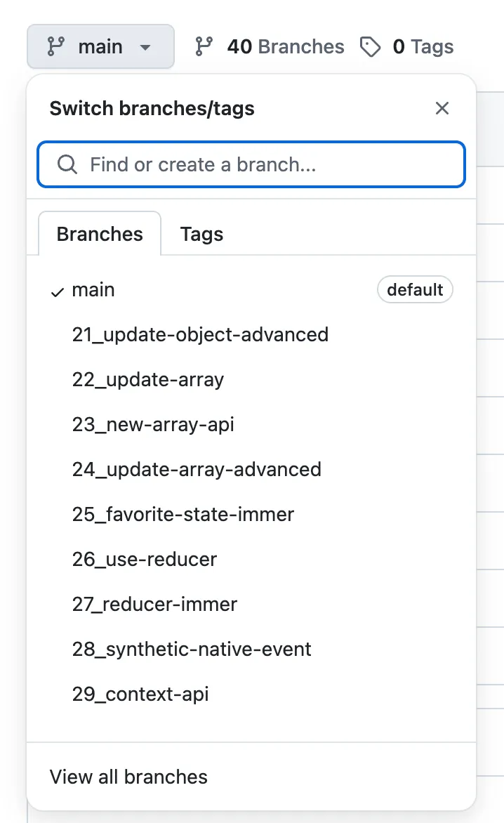This screenshot has height=823, width=504.
Task: Click the tag icon beside 0 Tags
Action: 370,47
